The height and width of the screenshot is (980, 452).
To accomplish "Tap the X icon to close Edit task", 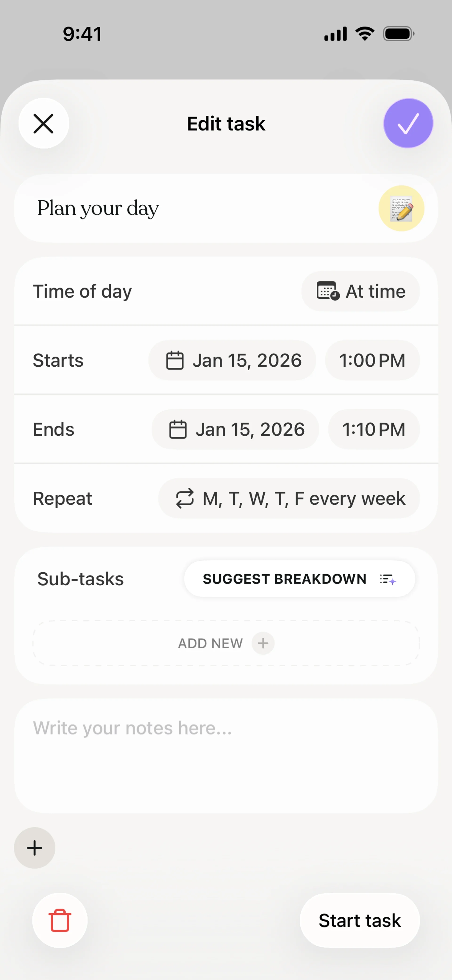I will coord(43,124).
